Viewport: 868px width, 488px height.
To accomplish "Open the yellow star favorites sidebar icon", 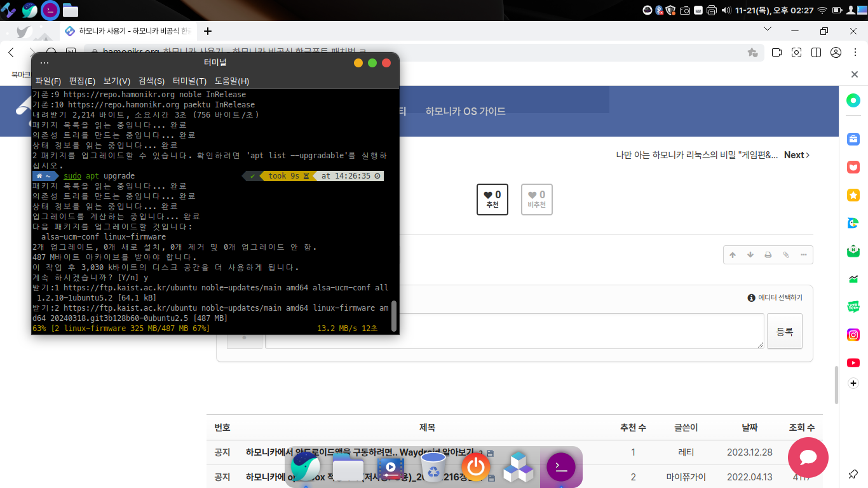I will [x=853, y=195].
